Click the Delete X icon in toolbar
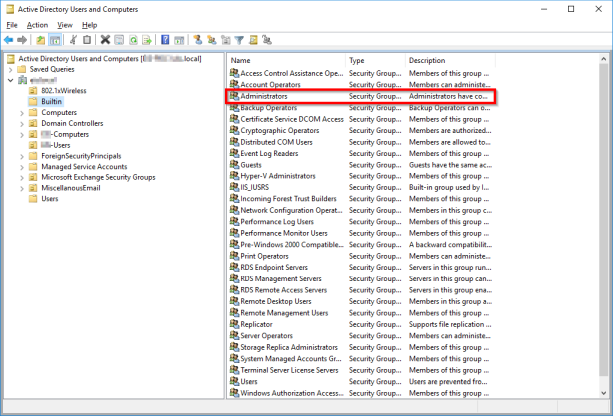The image size is (613, 416). pos(105,40)
